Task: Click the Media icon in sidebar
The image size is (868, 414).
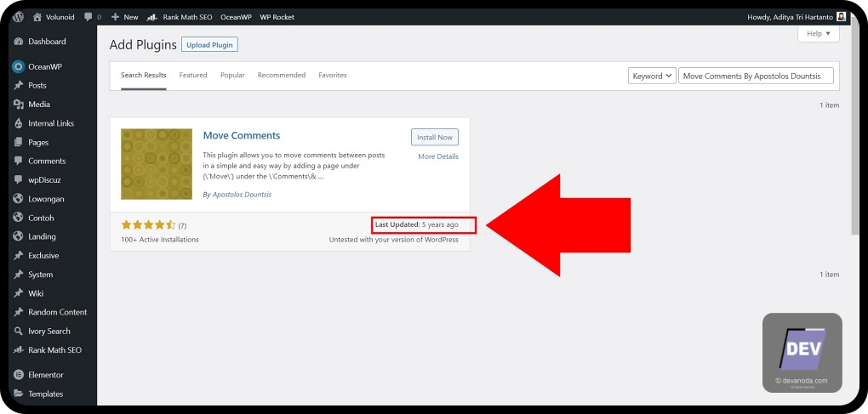Action: coord(19,104)
